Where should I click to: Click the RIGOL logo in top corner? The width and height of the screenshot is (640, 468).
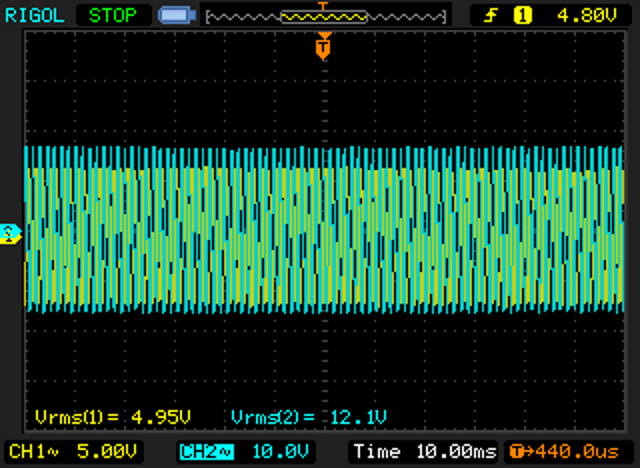pos(34,15)
